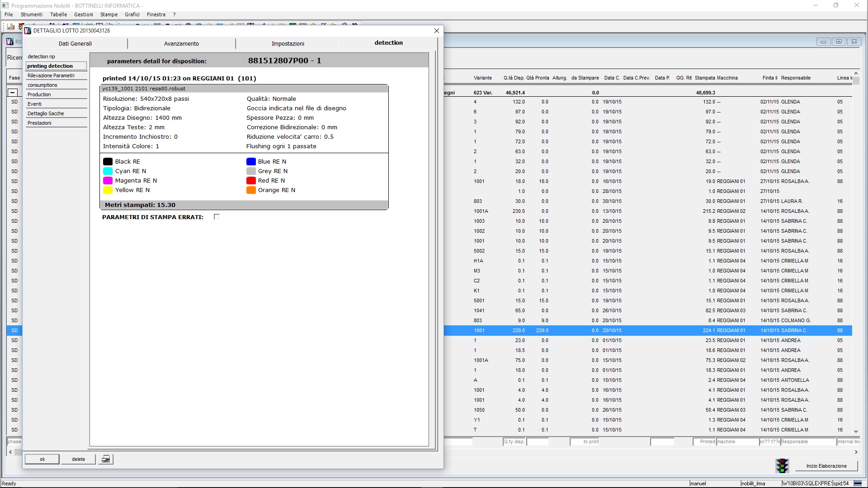
Task: Click the blue indicator icon in the status bar
Action: point(858,483)
